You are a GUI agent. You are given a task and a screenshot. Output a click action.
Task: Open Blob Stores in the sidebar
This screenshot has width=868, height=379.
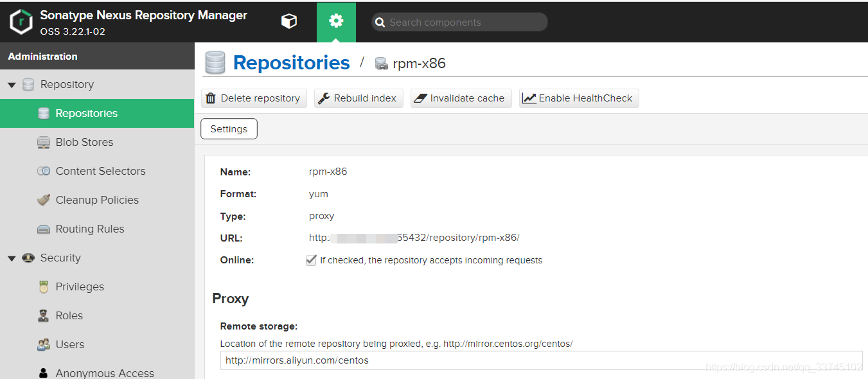click(97, 143)
